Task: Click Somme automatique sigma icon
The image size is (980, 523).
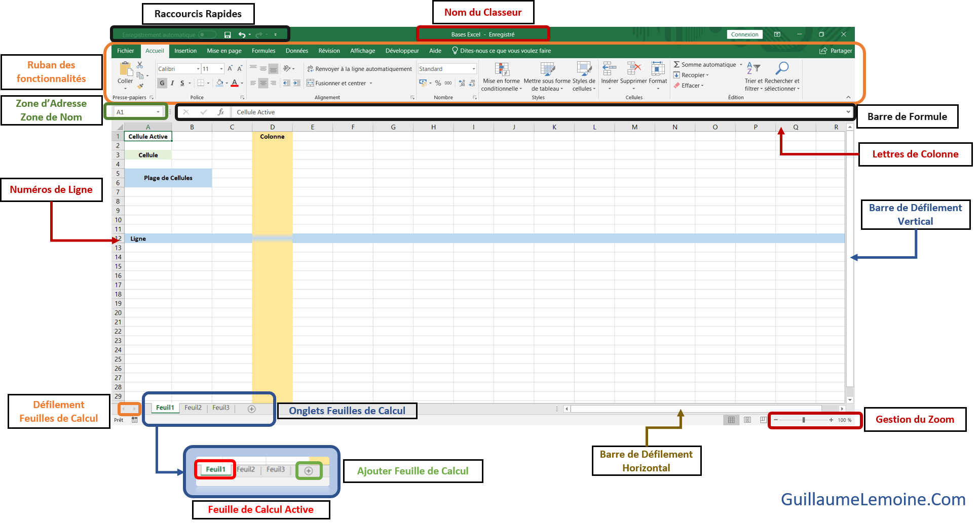Action: [677, 64]
